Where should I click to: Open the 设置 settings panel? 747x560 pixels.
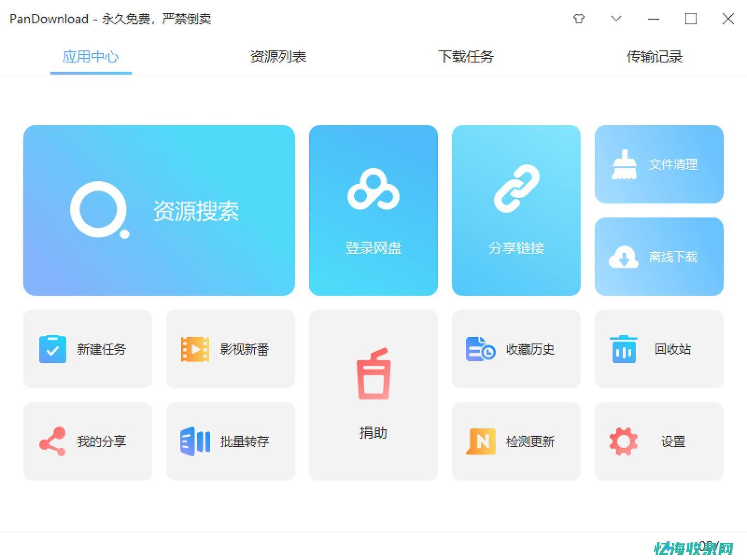coord(658,441)
